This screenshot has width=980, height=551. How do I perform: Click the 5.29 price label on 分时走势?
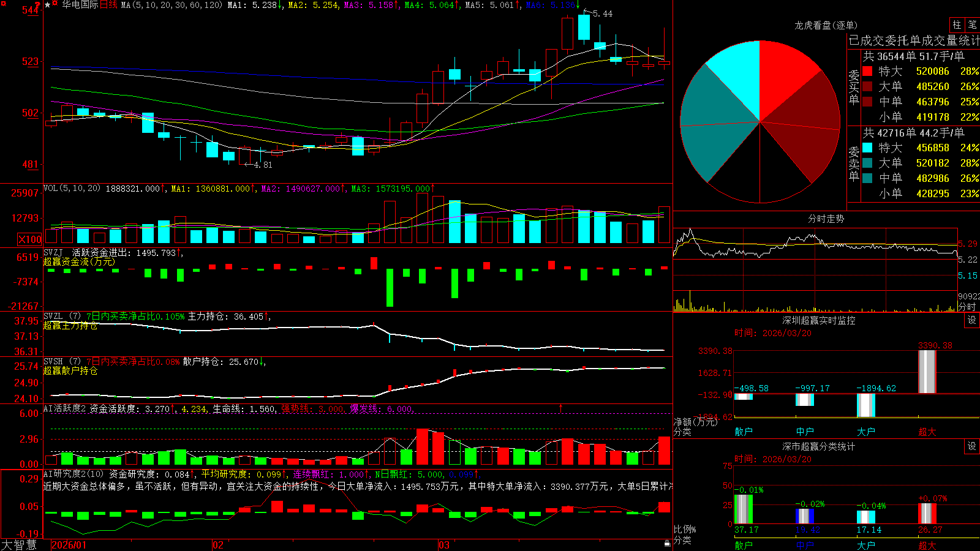[968, 244]
